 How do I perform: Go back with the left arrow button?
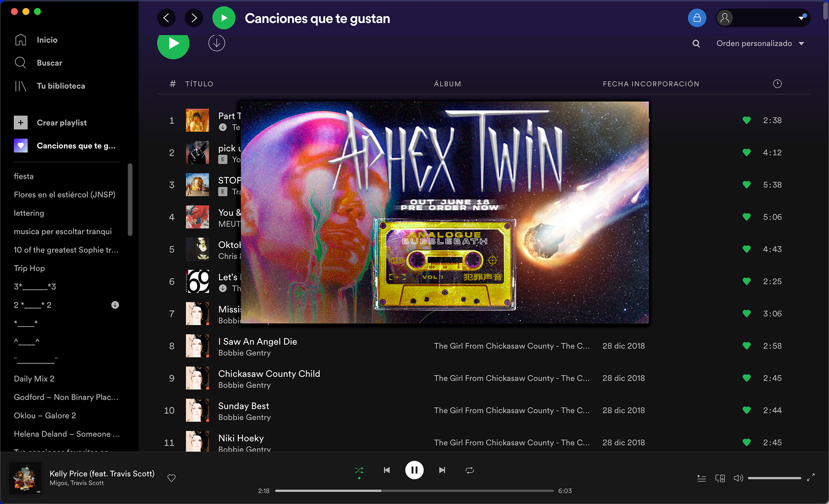(x=166, y=18)
